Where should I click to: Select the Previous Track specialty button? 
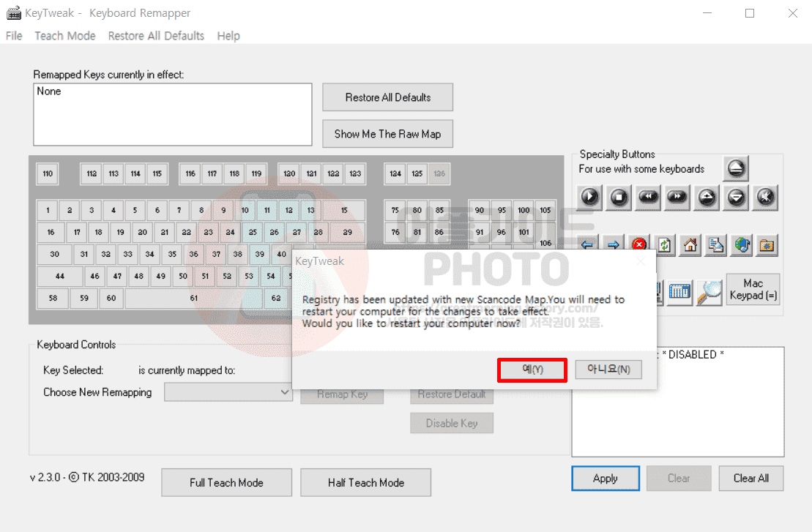(648, 197)
